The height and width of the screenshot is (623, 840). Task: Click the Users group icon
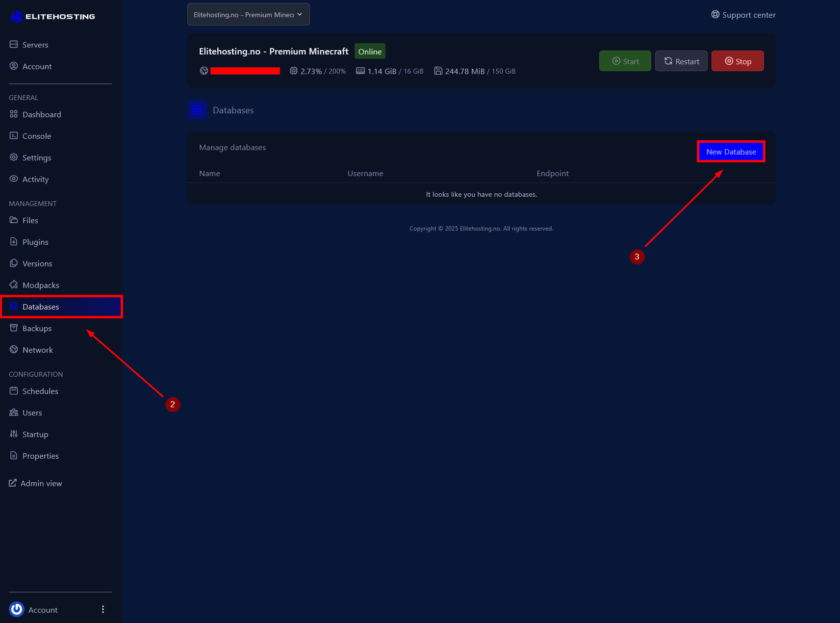pyautogui.click(x=14, y=412)
